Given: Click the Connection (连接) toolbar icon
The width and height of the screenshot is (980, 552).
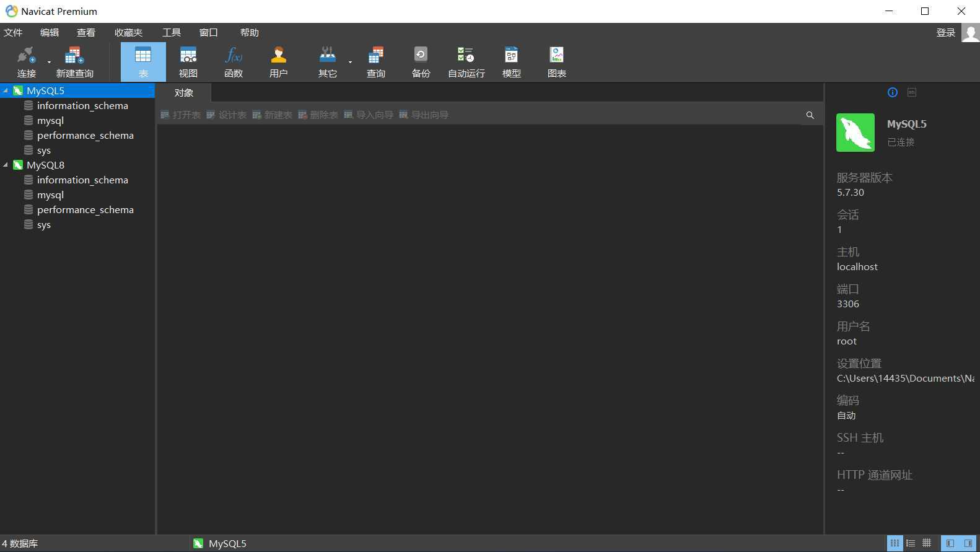Looking at the screenshot, I should (x=26, y=62).
